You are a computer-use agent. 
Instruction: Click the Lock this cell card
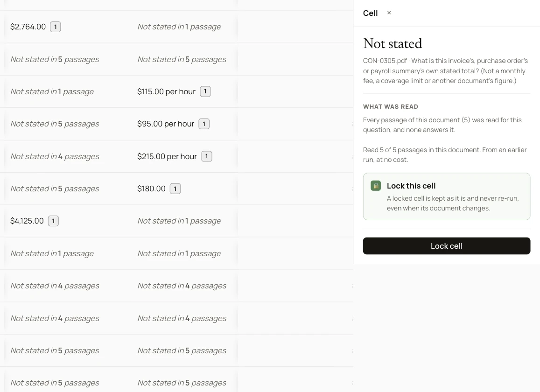446,196
